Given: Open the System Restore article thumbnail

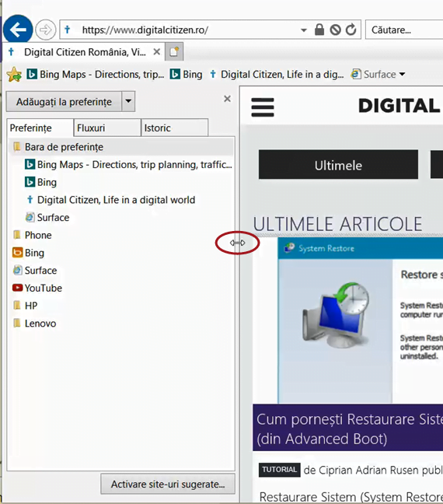Looking at the screenshot, I should click(361, 320).
